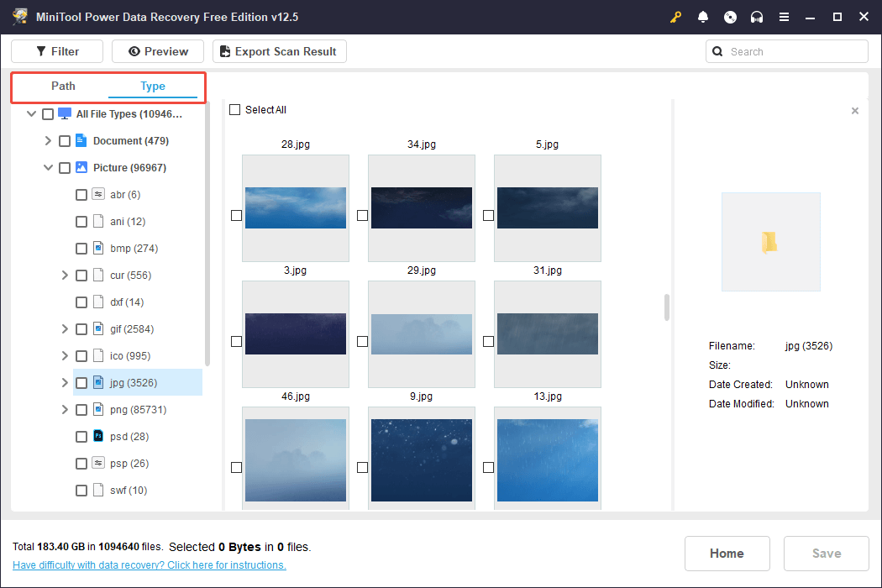Expand the gif file type node
This screenshot has width=882, height=588.
coord(65,329)
